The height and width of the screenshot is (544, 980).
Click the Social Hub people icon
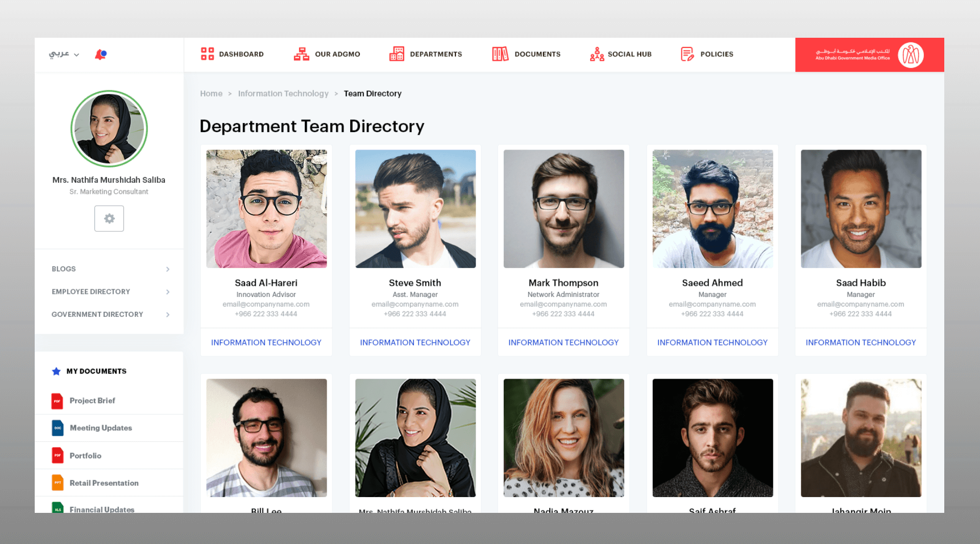597,54
